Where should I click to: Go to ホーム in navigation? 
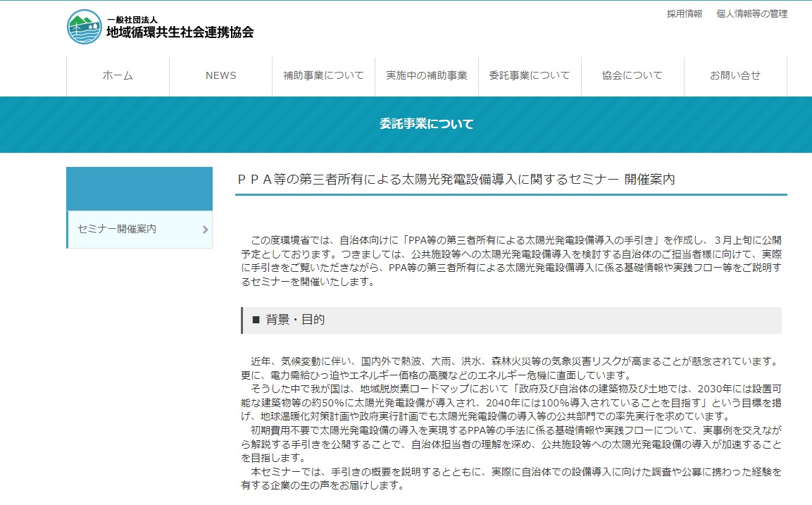point(118,75)
